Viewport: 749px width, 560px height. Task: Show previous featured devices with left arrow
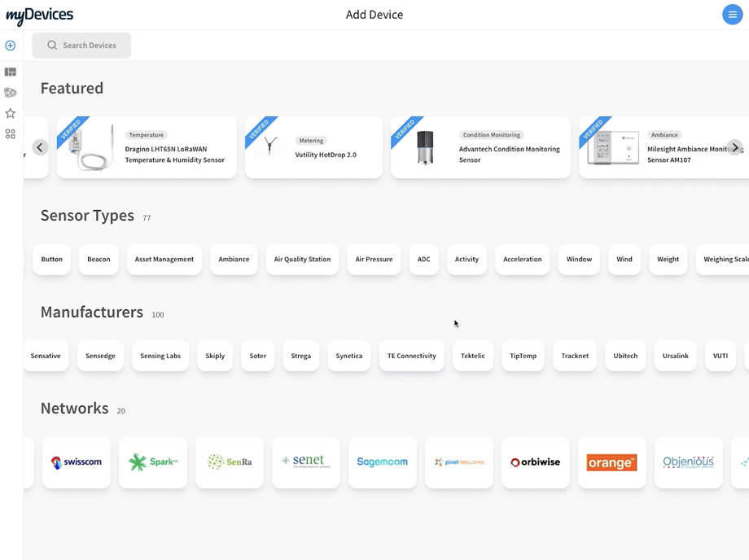click(x=40, y=147)
